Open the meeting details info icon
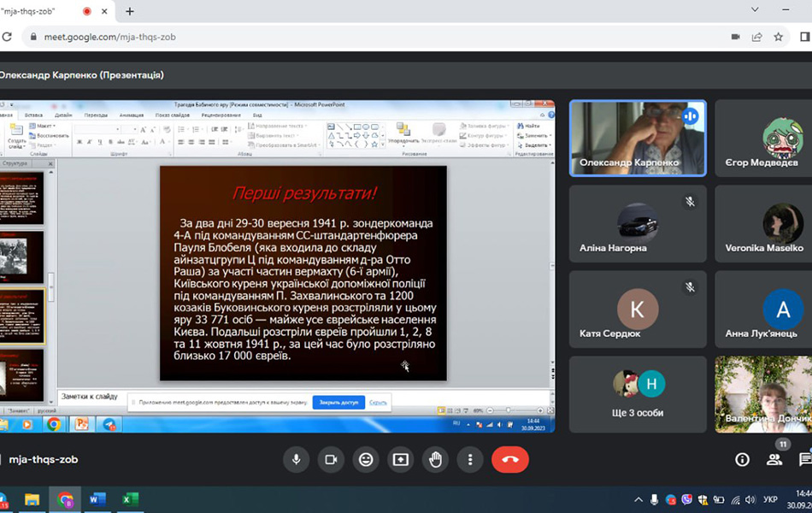Image resolution: width=812 pixels, height=513 pixels. [x=742, y=459]
